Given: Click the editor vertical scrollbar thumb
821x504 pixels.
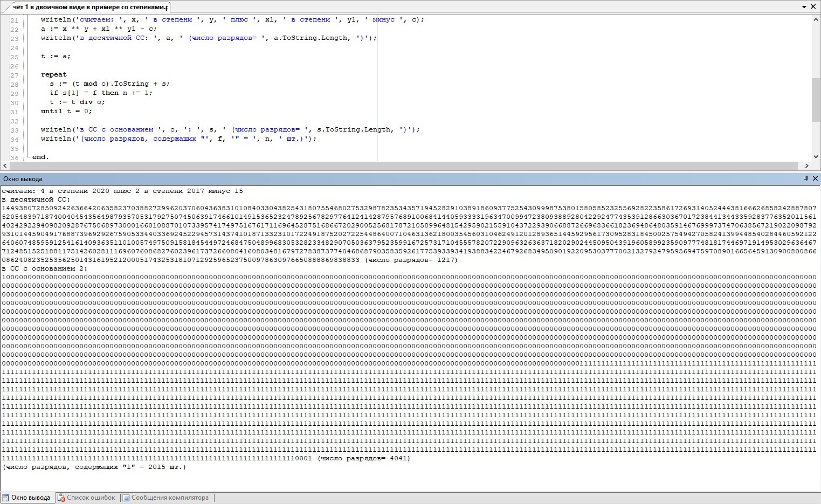Looking at the screenshot, I should tap(816, 100).
